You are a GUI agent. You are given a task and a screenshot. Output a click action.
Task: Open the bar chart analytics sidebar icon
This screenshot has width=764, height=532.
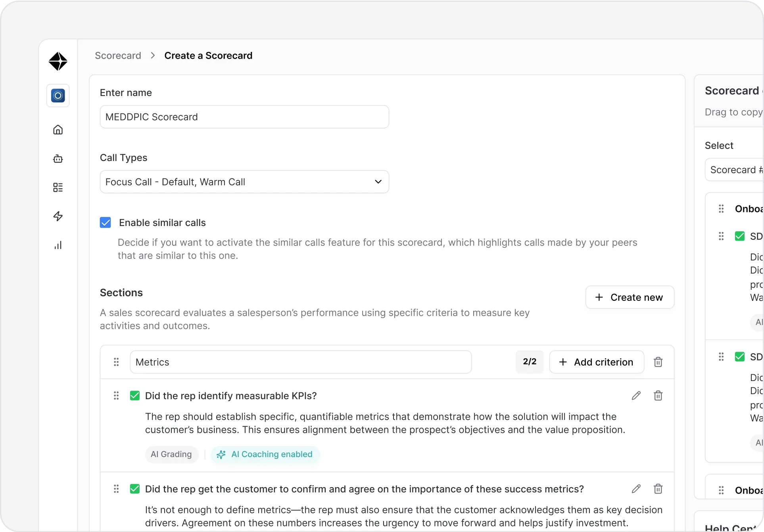tap(58, 245)
